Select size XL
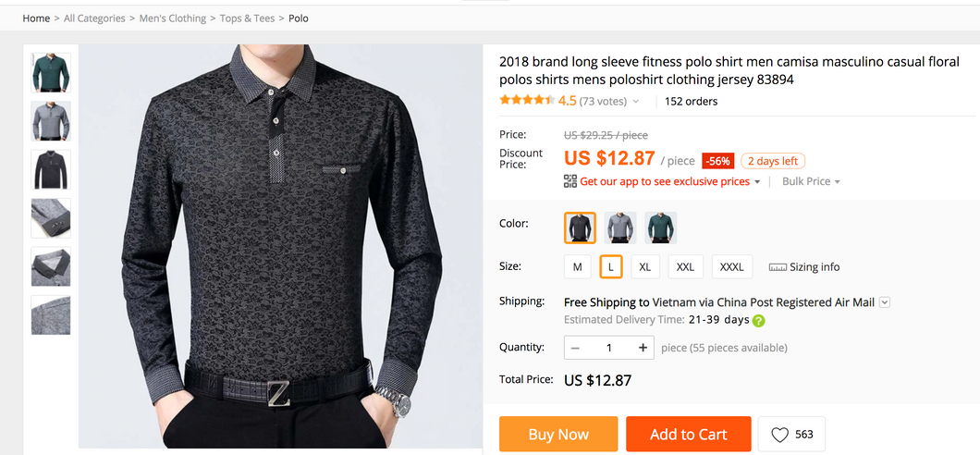This screenshot has height=455, width=980. tap(644, 266)
